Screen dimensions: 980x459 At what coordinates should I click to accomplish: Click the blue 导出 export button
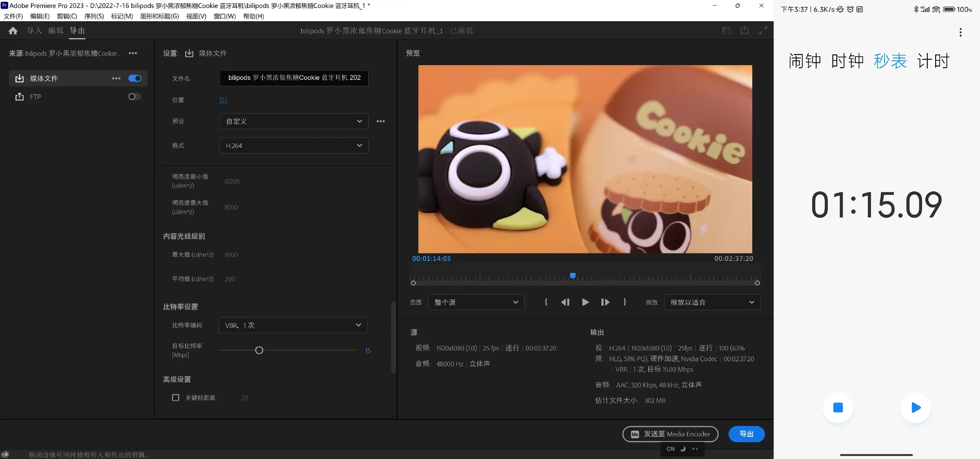[746, 434]
